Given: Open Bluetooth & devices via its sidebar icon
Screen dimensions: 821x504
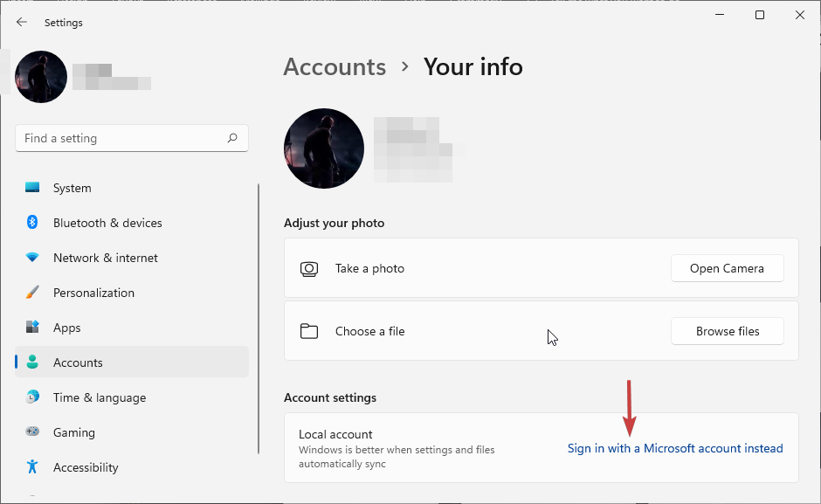Looking at the screenshot, I should (33, 223).
